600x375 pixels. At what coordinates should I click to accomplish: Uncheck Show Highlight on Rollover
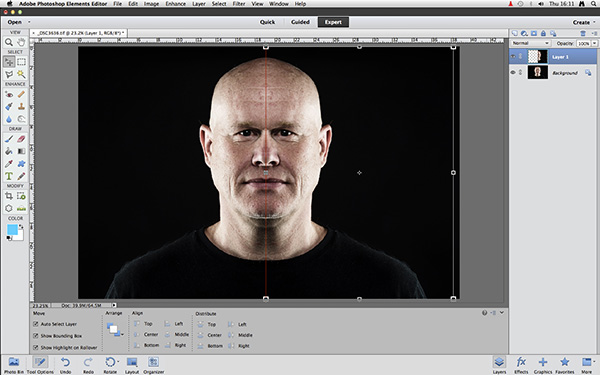(x=36, y=347)
